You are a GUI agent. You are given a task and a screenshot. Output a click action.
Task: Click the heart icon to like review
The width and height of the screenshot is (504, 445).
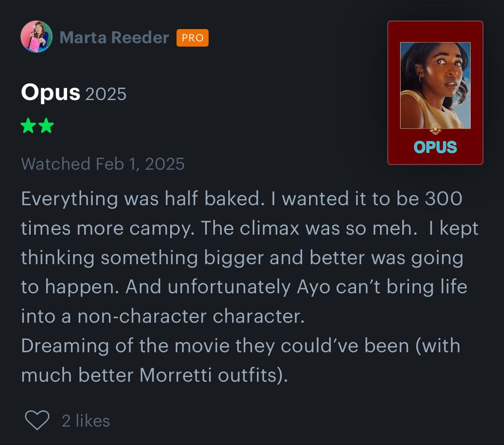tap(37, 420)
